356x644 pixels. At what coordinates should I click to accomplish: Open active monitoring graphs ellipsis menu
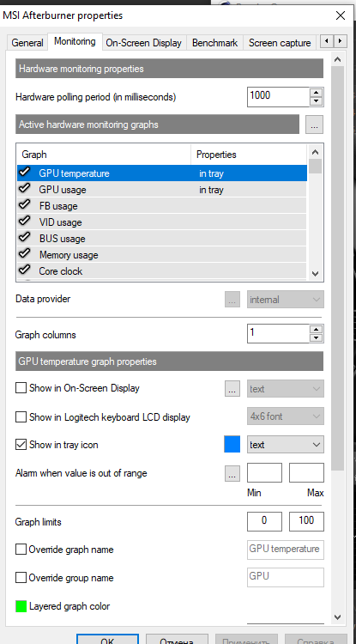click(315, 125)
